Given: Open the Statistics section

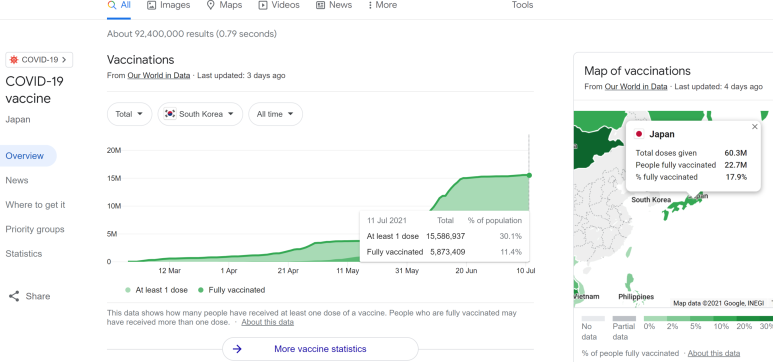Looking at the screenshot, I should coord(24,254).
